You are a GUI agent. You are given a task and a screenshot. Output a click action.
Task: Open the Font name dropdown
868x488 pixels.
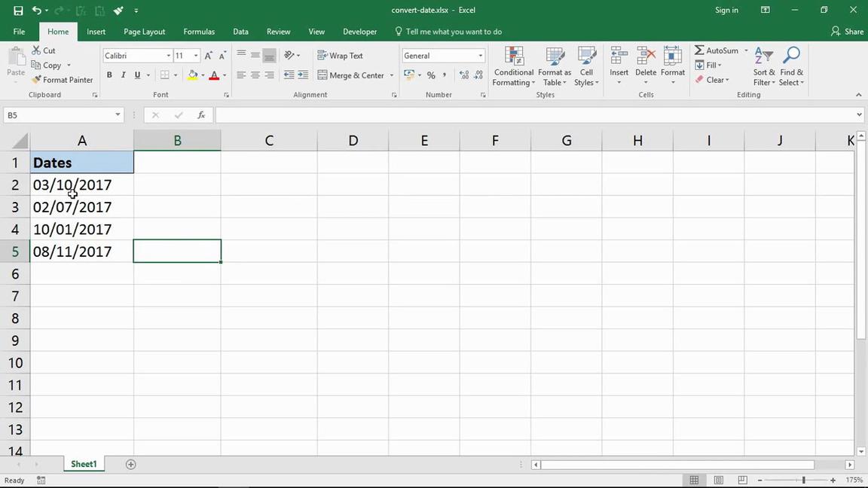pyautogui.click(x=167, y=55)
